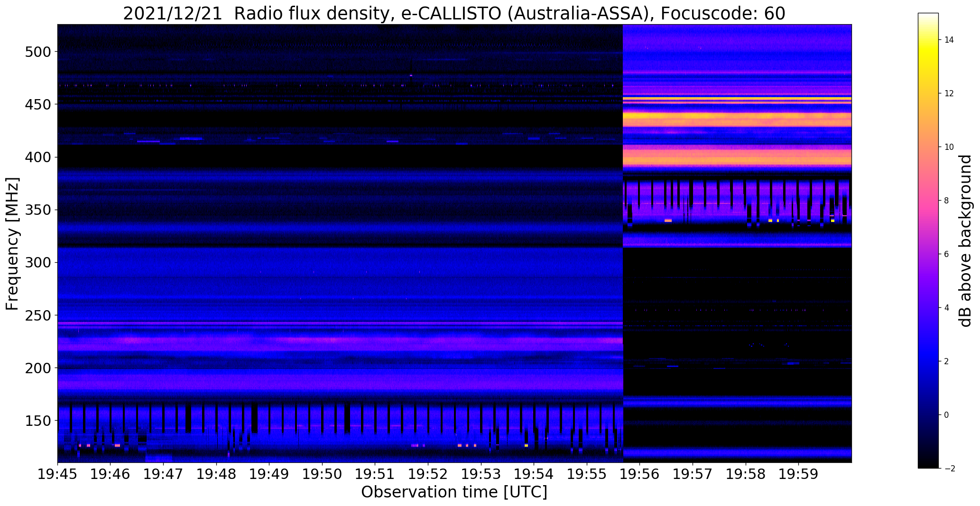Click the y-axis tick label '200'
The height and width of the screenshot is (506, 980).
[37, 368]
